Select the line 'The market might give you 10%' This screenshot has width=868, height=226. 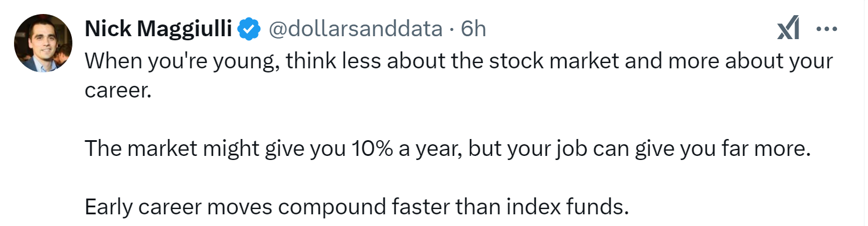click(448, 149)
